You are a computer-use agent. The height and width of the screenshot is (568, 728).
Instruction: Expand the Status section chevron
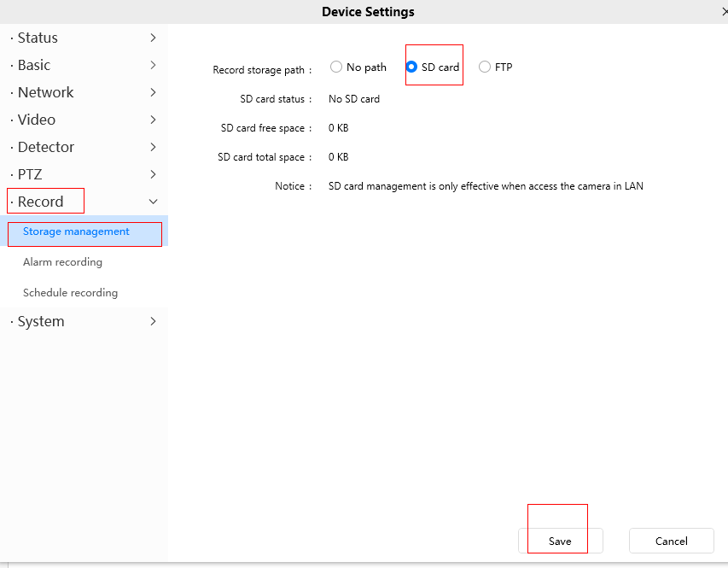pyautogui.click(x=154, y=38)
